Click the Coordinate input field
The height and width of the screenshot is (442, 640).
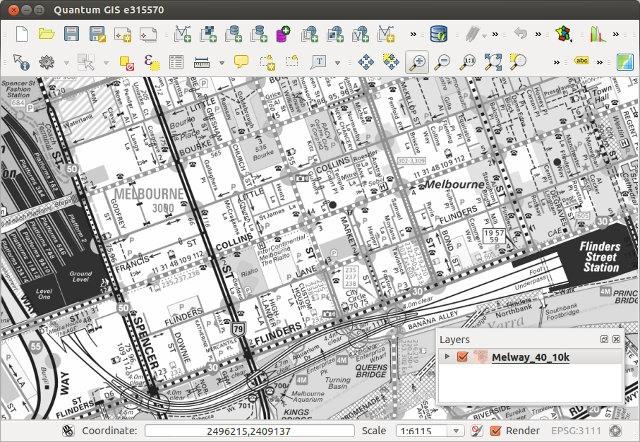249,431
